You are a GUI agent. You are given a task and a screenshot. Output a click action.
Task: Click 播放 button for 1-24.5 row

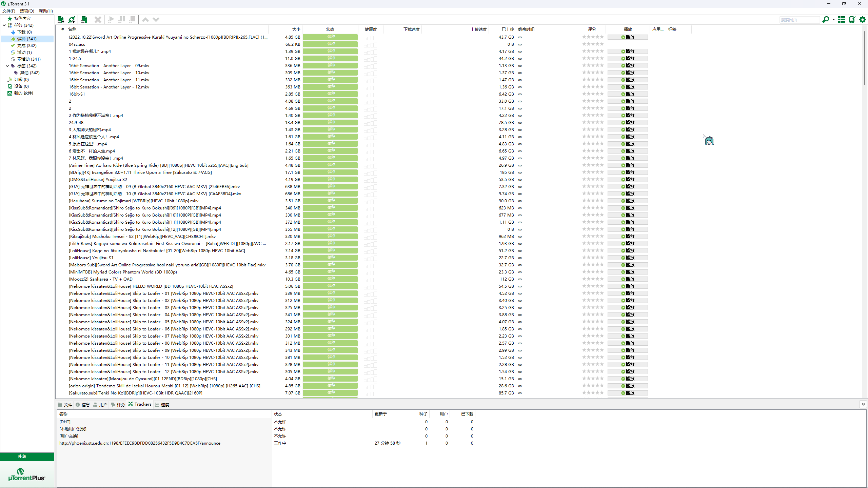coord(628,59)
